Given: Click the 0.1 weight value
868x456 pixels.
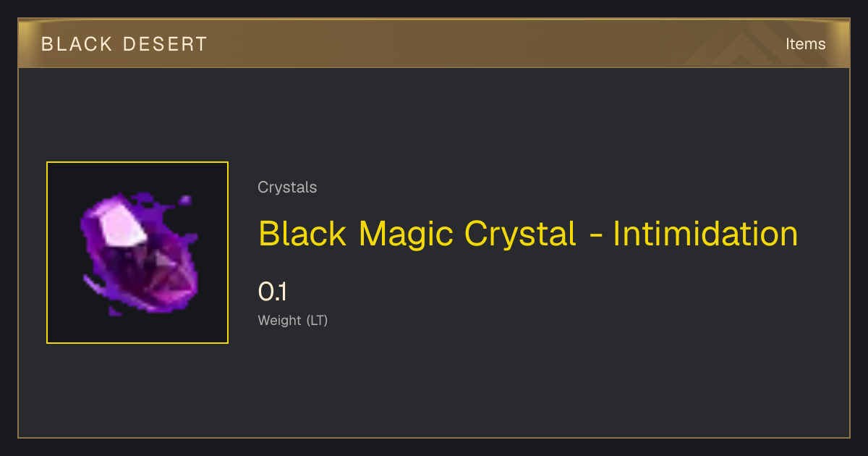Looking at the screenshot, I should 273,292.
